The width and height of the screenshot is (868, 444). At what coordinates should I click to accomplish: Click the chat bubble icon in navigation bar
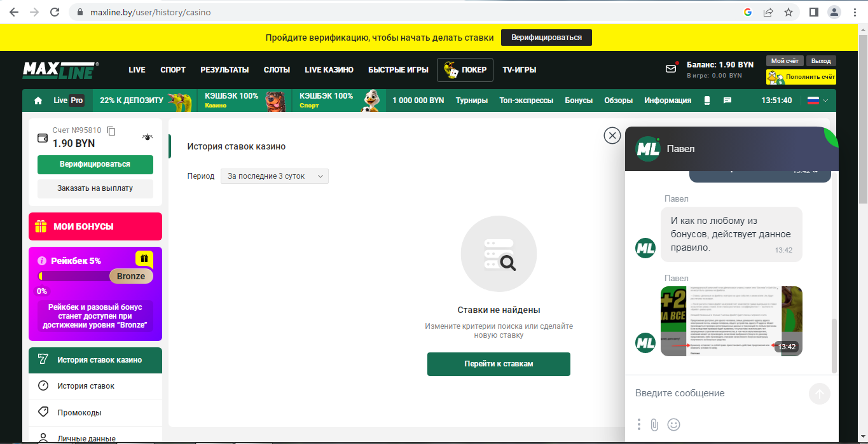(727, 101)
